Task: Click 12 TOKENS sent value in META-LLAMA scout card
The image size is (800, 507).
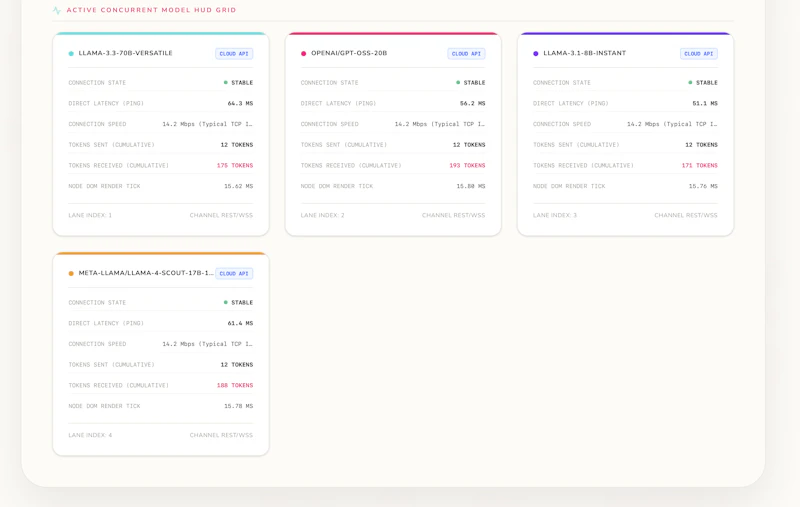Action: tap(237, 365)
